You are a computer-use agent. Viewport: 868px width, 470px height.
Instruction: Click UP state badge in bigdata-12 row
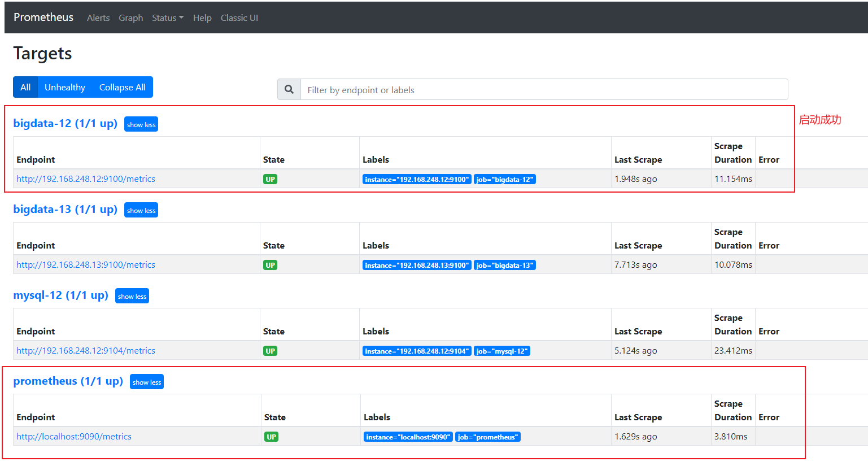coord(271,179)
